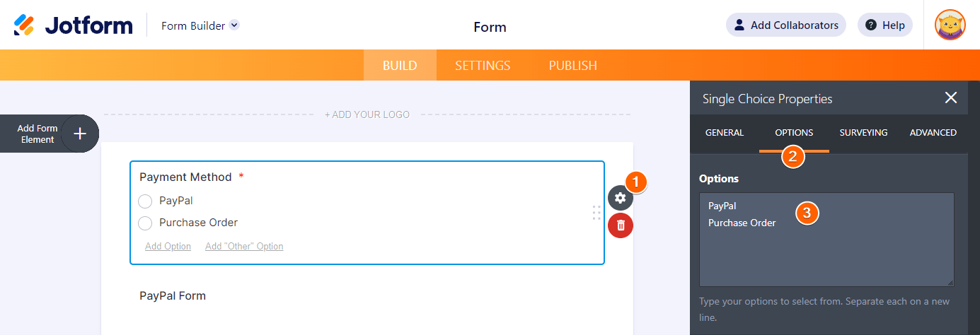Delete field with red trash icon
This screenshot has width=980, height=335.
(621, 225)
